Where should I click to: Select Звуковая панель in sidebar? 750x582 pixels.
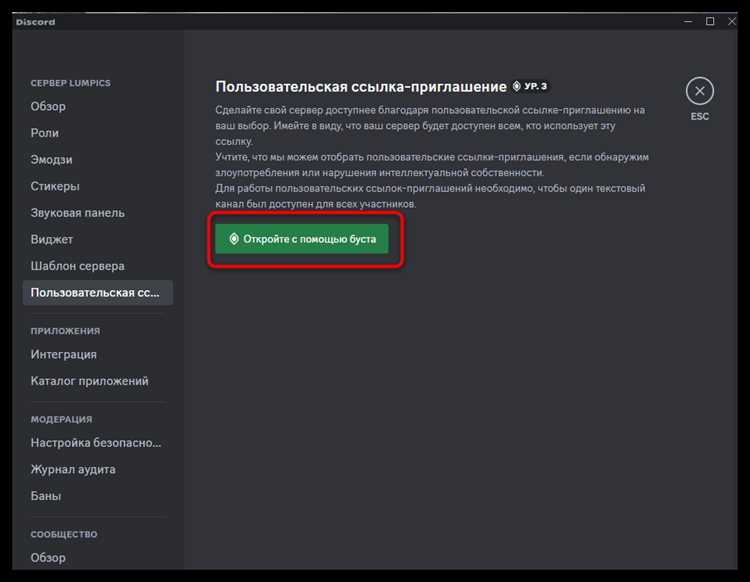pyautogui.click(x=77, y=213)
